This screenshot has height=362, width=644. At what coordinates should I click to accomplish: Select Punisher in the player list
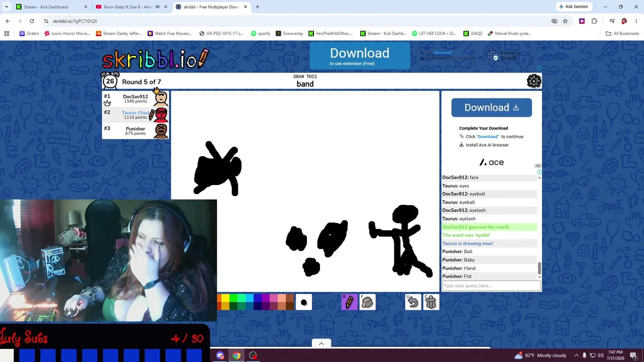(x=135, y=131)
